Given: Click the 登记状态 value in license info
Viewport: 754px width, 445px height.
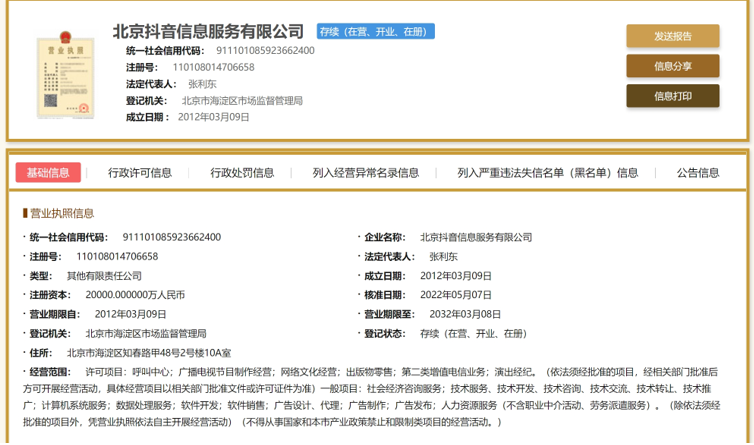Looking at the screenshot, I should 473,333.
